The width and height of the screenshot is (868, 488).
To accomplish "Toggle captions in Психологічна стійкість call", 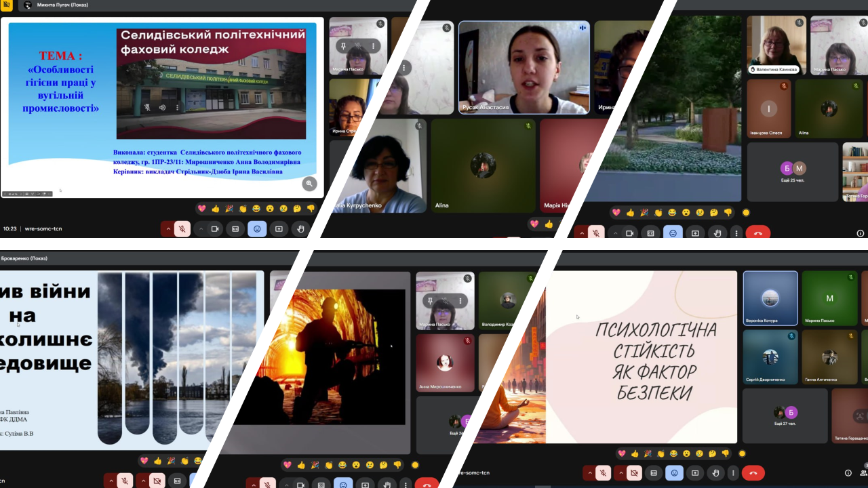I will (x=654, y=473).
